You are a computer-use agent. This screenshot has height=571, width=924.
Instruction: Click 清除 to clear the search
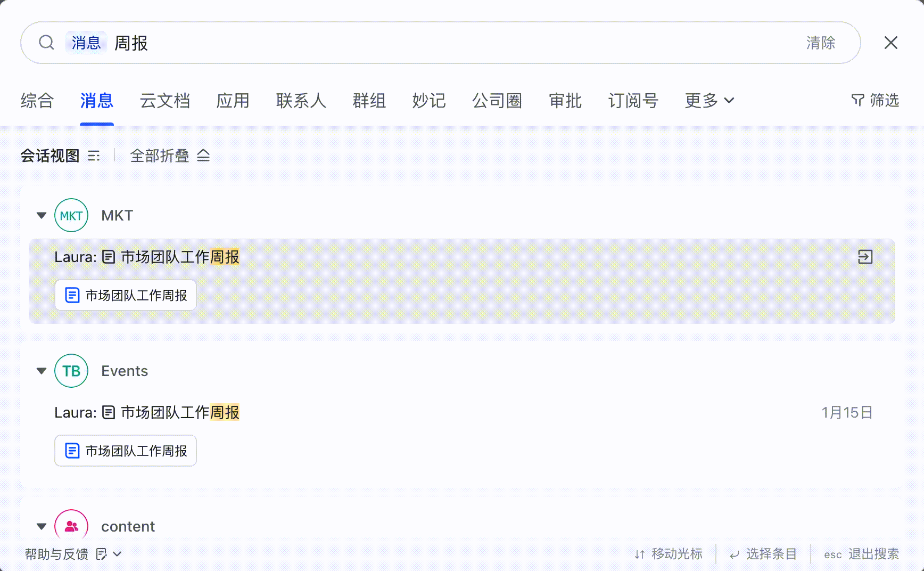click(821, 43)
